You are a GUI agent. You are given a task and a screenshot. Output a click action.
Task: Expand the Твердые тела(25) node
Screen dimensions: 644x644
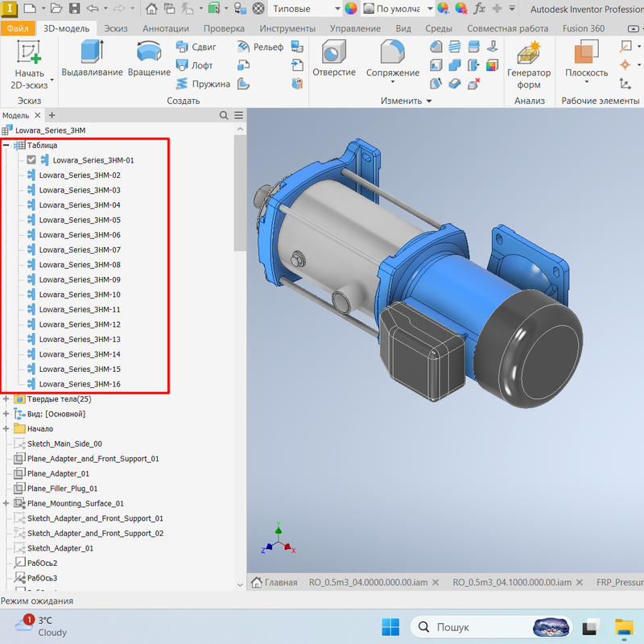pyautogui.click(x=6, y=398)
